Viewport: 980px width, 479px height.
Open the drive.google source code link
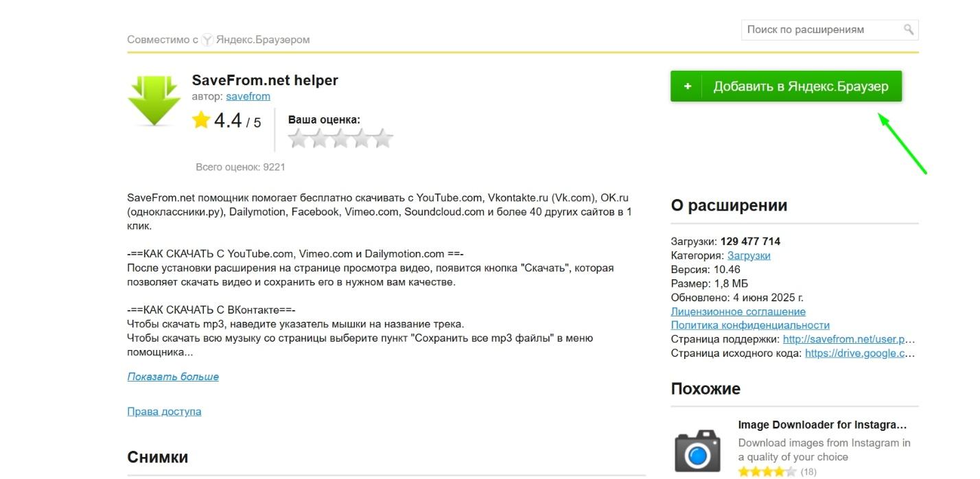click(860, 353)
